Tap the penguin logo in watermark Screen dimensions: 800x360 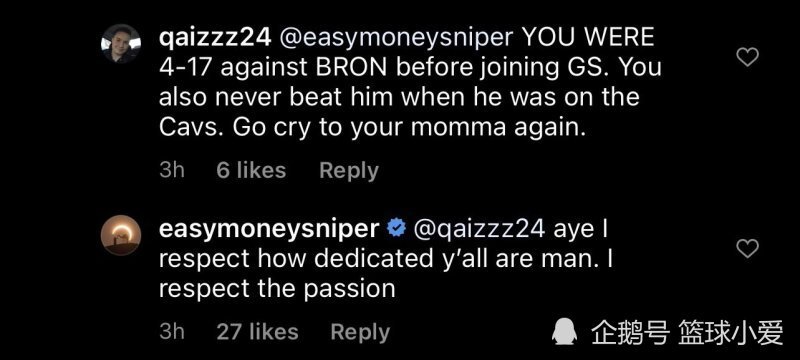[x=564, y=332]
